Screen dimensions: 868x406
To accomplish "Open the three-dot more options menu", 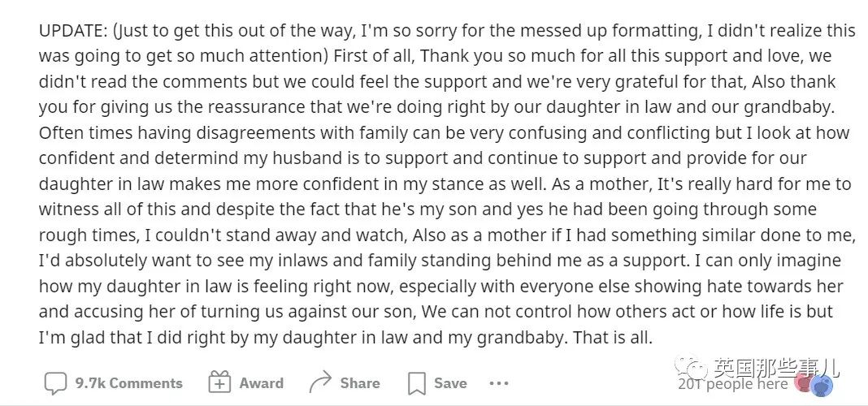I will 499,382.
